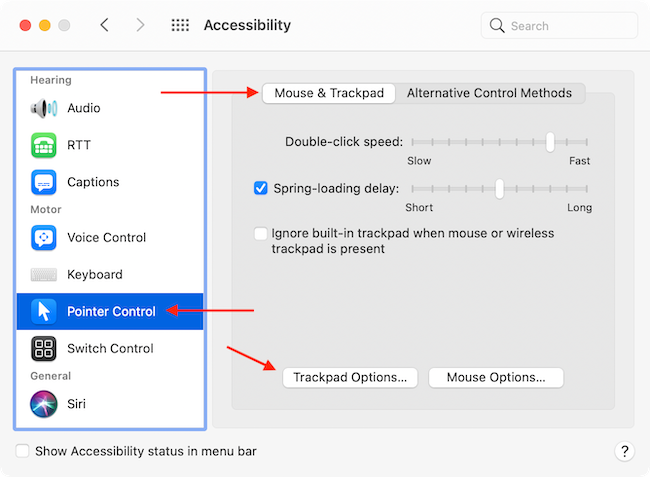This screenshot has height=477, width=650.
Task: Select the Pointer Control cursor icon
Action: pyautogui.click(x=44, y=311)
